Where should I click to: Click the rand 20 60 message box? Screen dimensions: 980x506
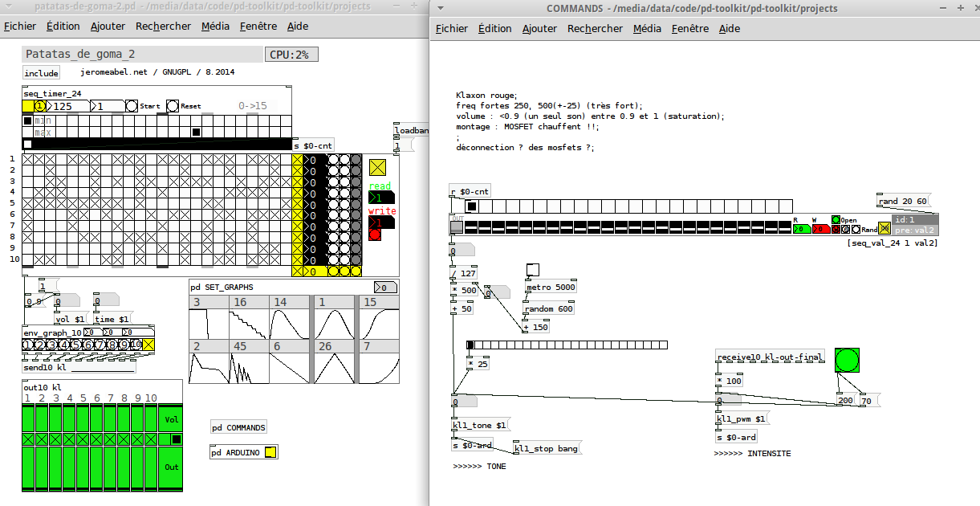(x=904, y=201)
